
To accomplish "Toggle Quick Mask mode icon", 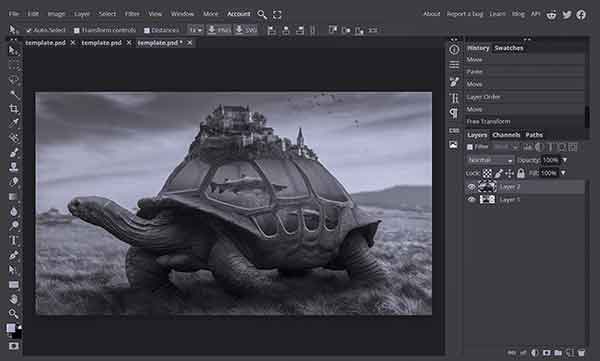I will (14, 346).
